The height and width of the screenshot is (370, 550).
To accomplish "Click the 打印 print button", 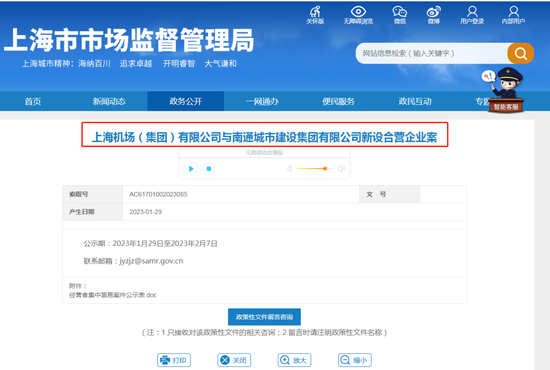I will (174, 360).
